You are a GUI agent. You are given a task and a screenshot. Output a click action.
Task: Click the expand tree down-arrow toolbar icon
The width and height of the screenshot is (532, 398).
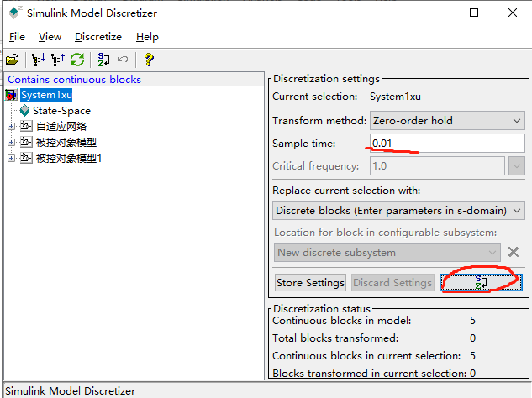(x=39, y=60)
